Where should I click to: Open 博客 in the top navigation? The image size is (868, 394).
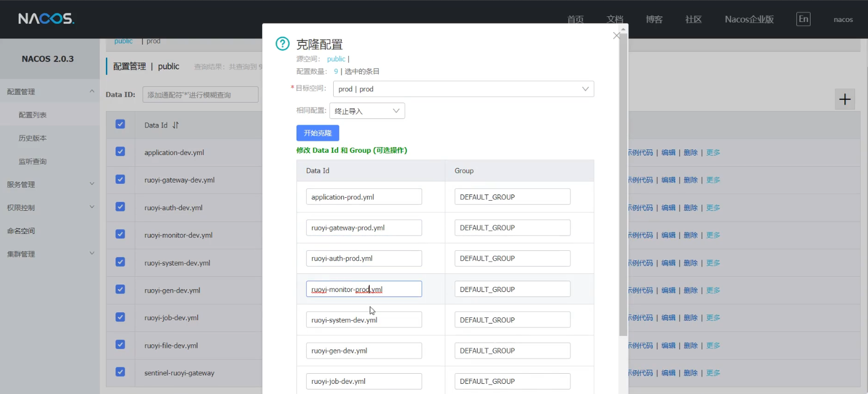pyautogui.click(x=654, y=19)
